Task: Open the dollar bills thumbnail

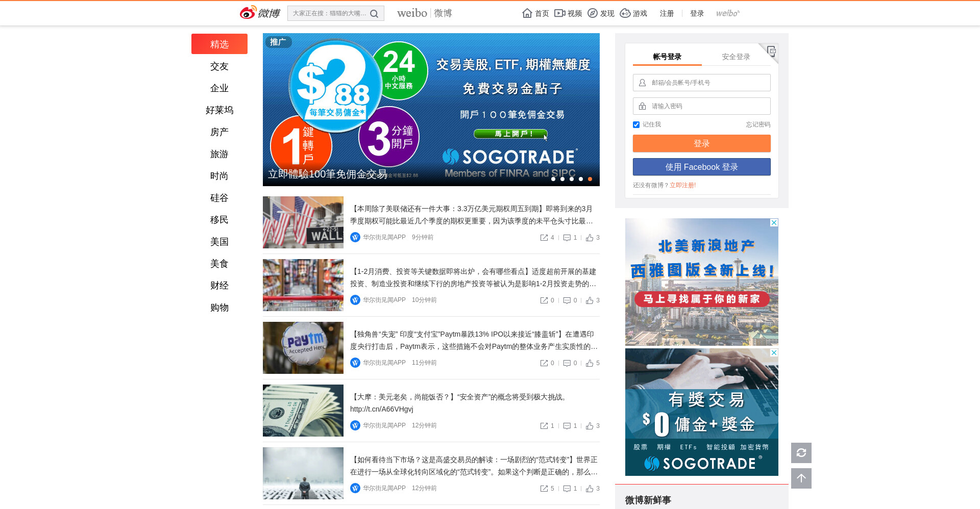Action: 303,411
